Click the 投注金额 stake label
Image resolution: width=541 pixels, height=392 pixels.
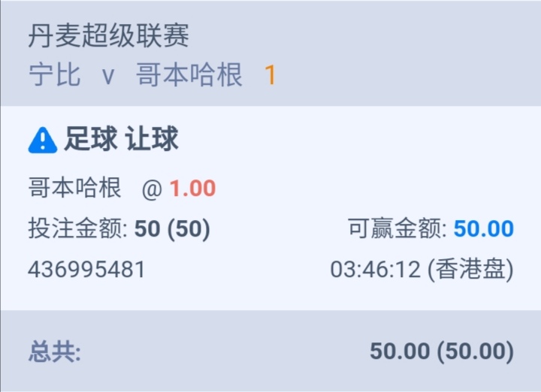[x=77, y=229]
